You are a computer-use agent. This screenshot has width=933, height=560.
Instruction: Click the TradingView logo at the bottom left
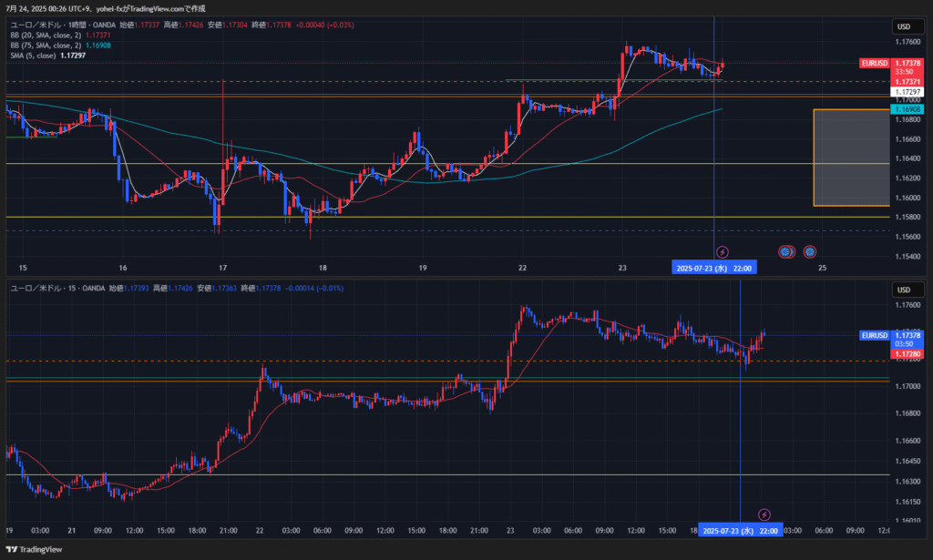pos(35,549)
